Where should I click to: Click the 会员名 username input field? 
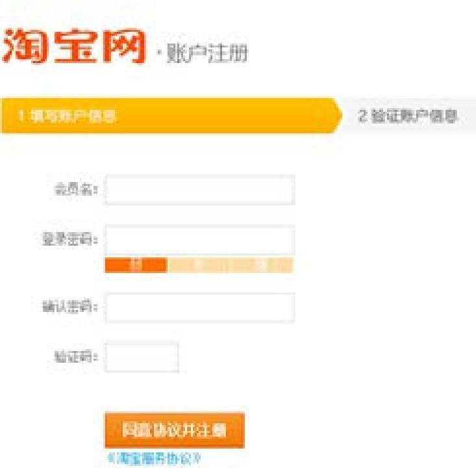(x=199, y=190)
